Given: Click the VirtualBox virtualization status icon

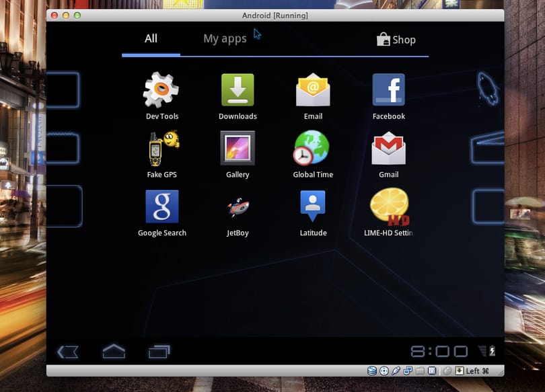Looking at the screenshot, I should 432,371.
